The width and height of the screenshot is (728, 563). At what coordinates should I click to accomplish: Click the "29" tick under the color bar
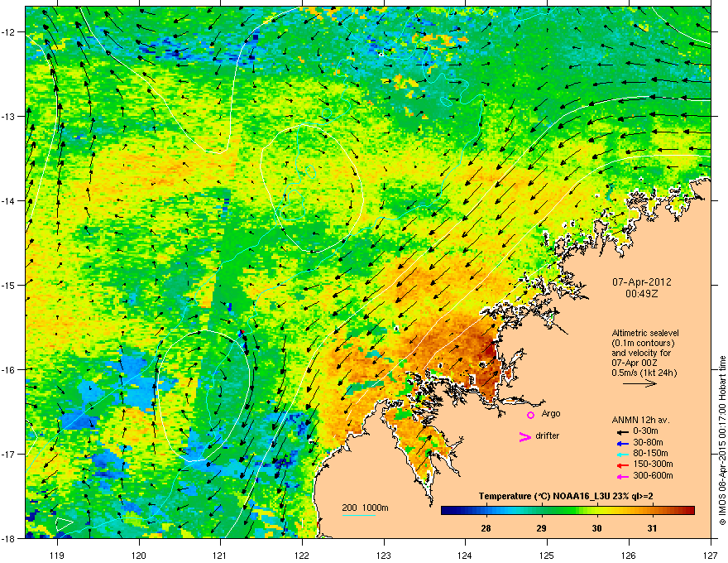pyautogui.click(x=541, y=528)
